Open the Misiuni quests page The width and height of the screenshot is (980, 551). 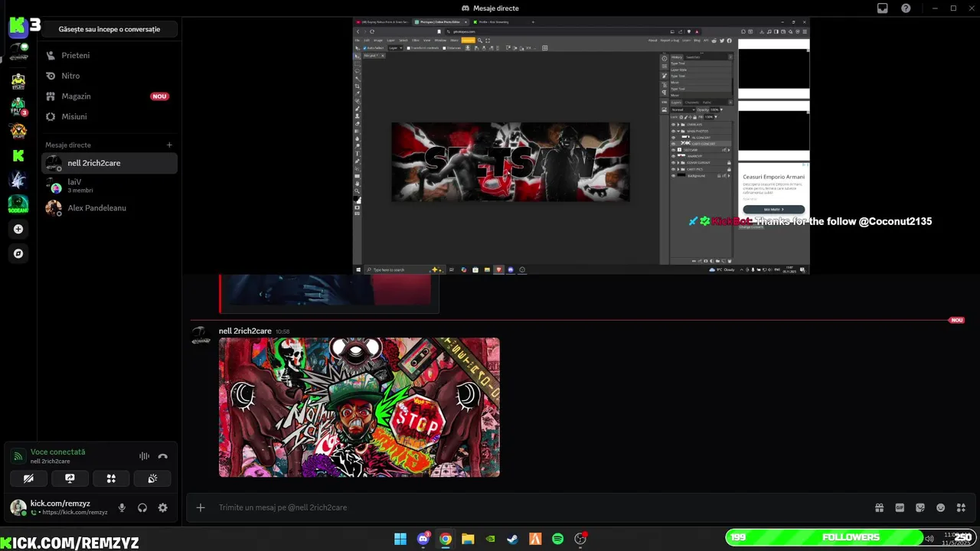pos(109,116)
